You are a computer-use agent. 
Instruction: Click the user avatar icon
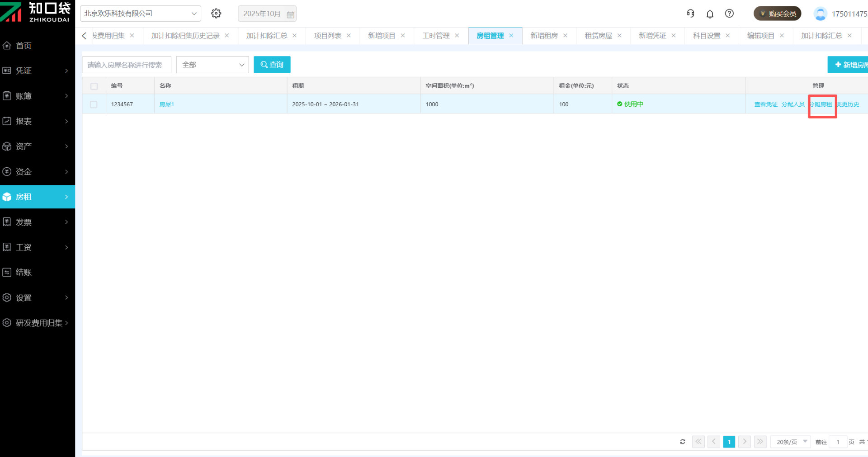pos(820,14)
